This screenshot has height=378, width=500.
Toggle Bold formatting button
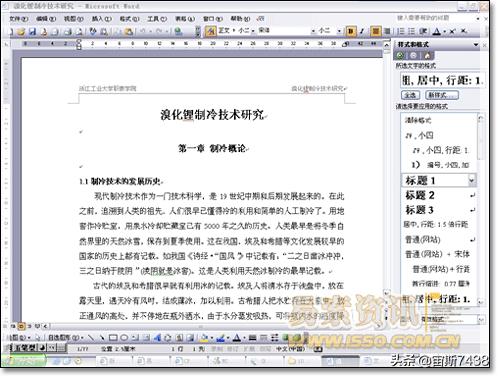click(350, 31)
